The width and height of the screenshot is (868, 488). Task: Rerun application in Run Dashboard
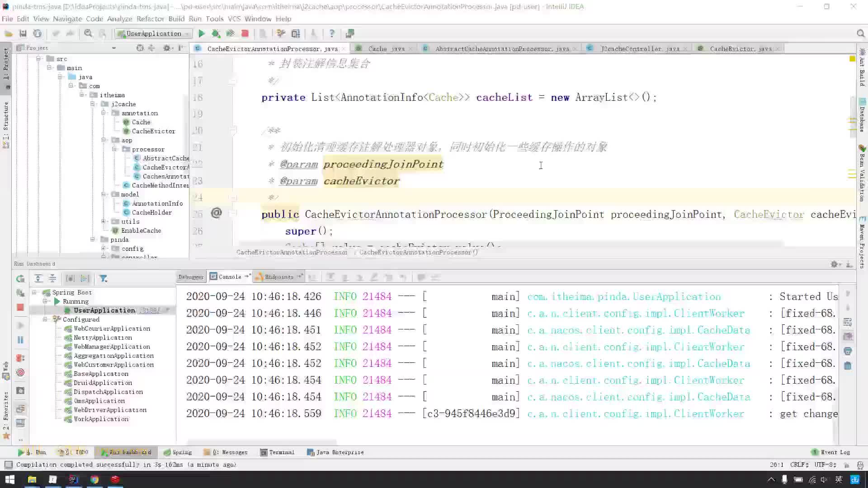click(20, 279)
